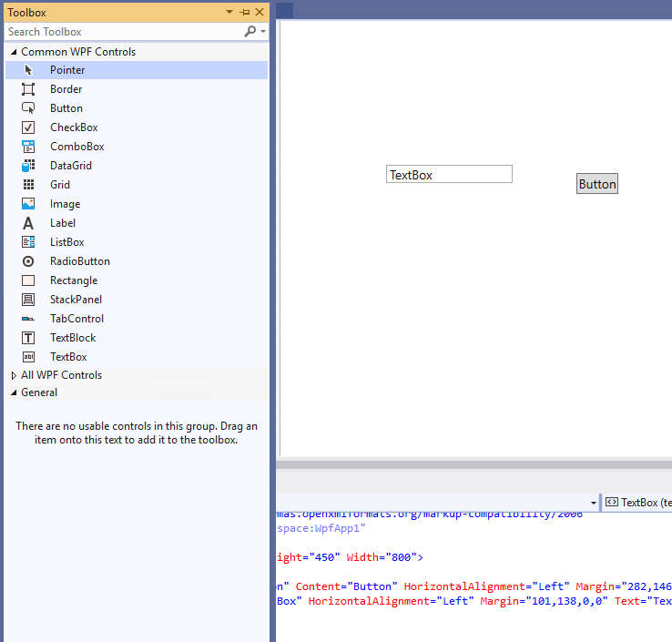Viewport: 672px width, 642px height.
Task: Click Content="Button" in the XAML code
Action: (346, 586)
